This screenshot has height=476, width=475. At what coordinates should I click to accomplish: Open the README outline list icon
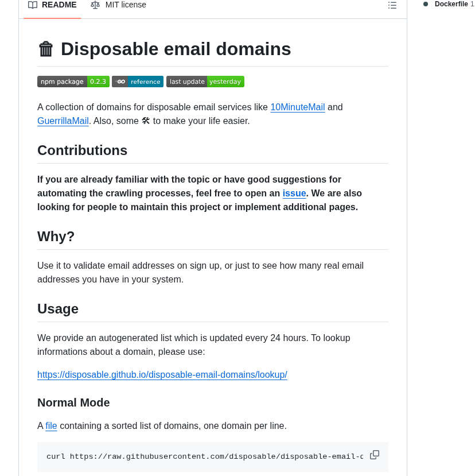[392, 5]
